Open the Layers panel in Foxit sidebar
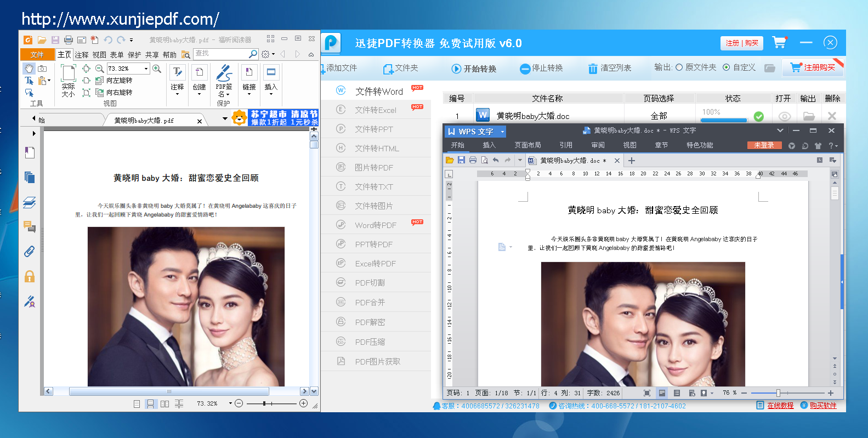The image size is (868, 438). pos(30,202)
